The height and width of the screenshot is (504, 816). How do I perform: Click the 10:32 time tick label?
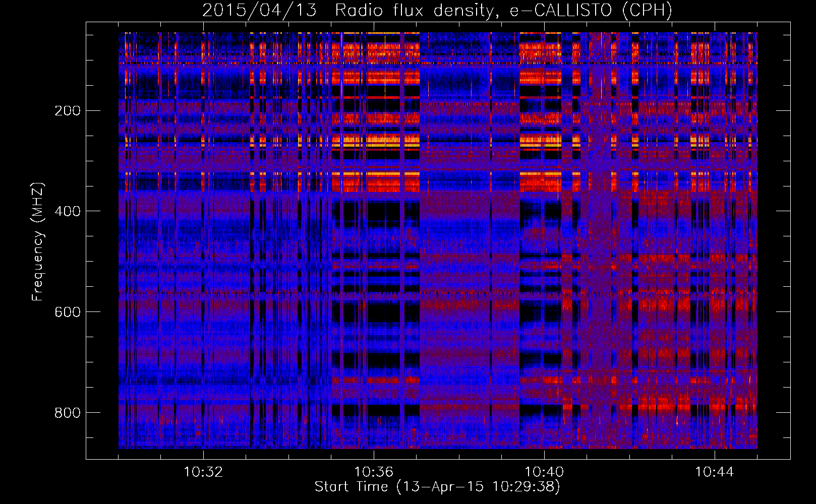click(203, 472)
